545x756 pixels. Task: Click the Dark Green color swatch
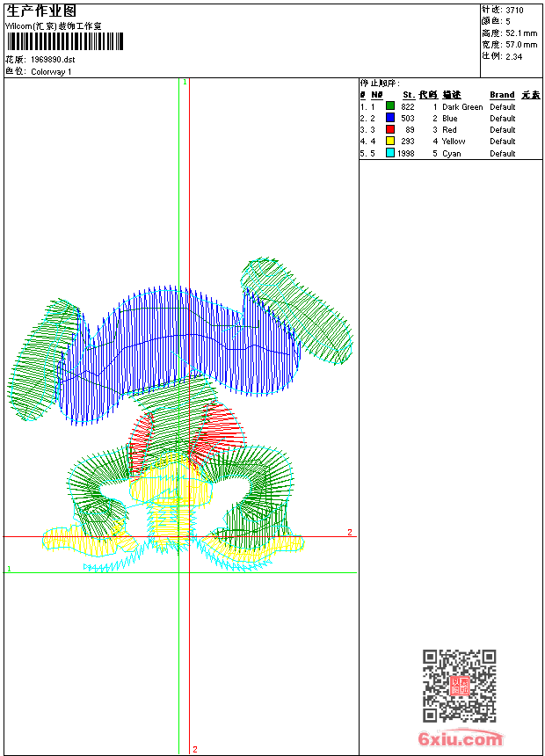[390, 105]
